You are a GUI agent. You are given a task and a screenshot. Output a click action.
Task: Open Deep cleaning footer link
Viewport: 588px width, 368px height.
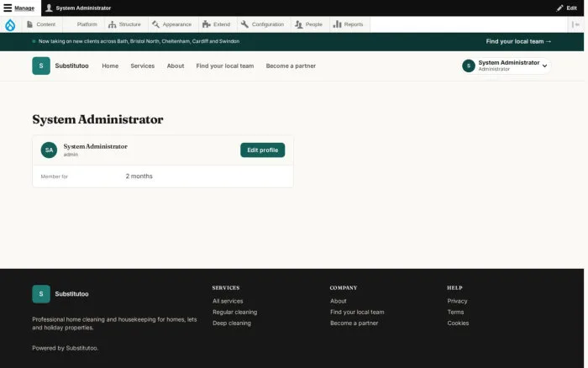pyautogui.click(x=232, y=323)
